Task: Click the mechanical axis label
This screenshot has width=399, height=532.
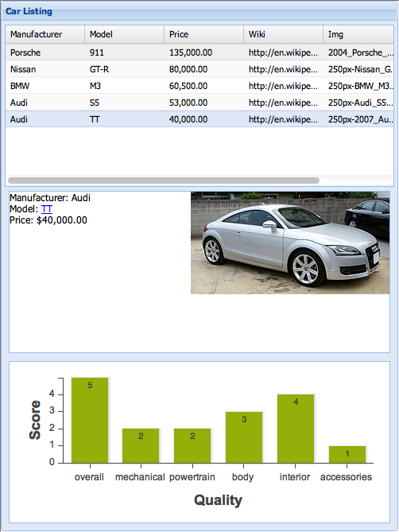Action: pyautogui.click(x=140, y=477)
